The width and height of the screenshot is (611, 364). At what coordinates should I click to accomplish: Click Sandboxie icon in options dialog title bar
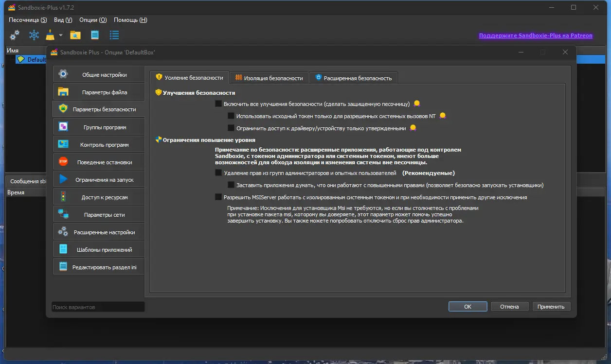pyautogui.click(x=54, y=52)
